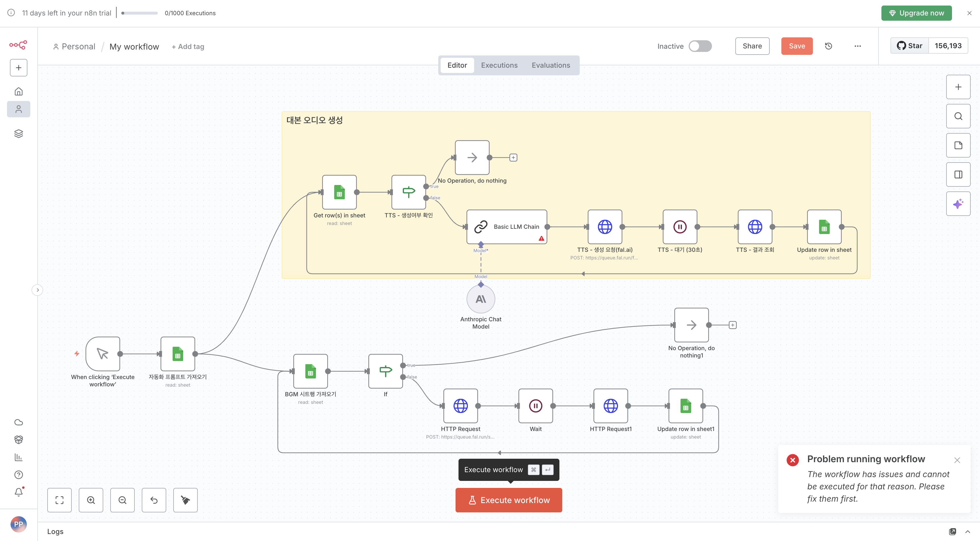Image resolution: width=980 pixels, height=541 pixels.
Task: Click the Upgrade now button
Action: (x=916, y=13)
